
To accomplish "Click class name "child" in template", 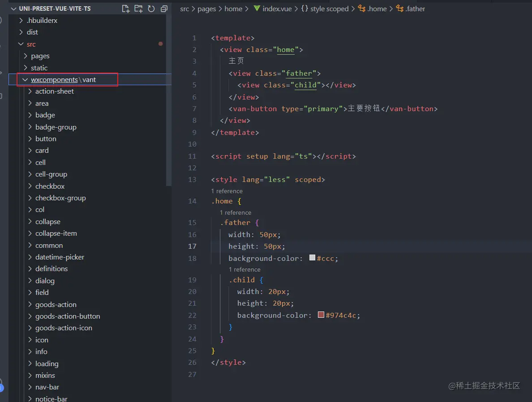I will coord(305,85).
